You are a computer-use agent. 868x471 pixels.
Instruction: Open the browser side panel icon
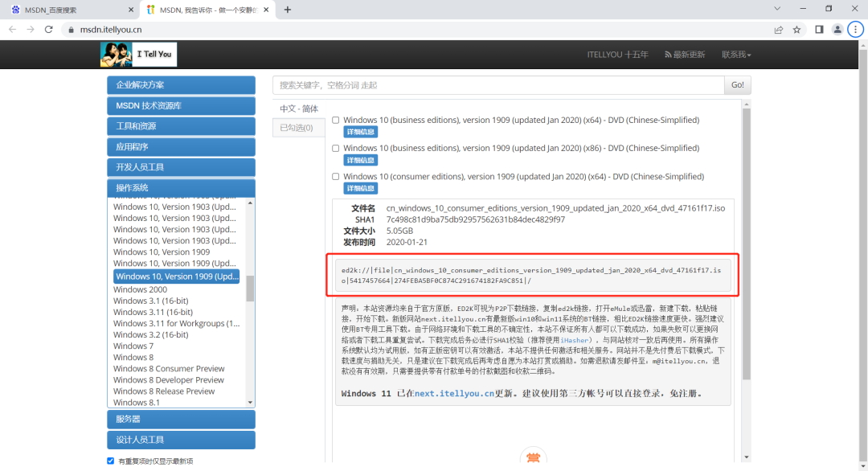pos(819,30)
